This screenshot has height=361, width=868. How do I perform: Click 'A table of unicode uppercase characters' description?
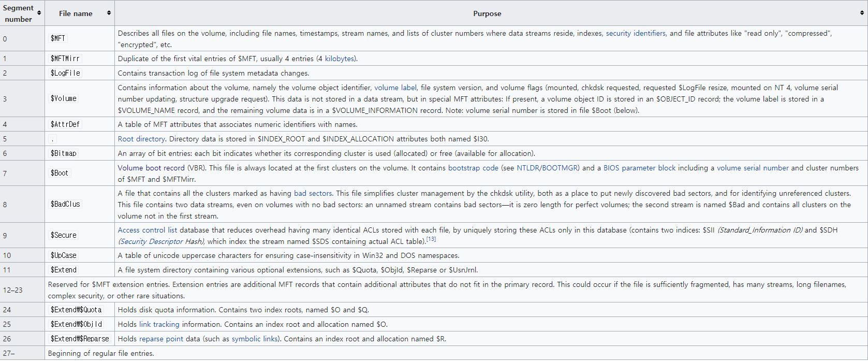click(x=288, y=255)
